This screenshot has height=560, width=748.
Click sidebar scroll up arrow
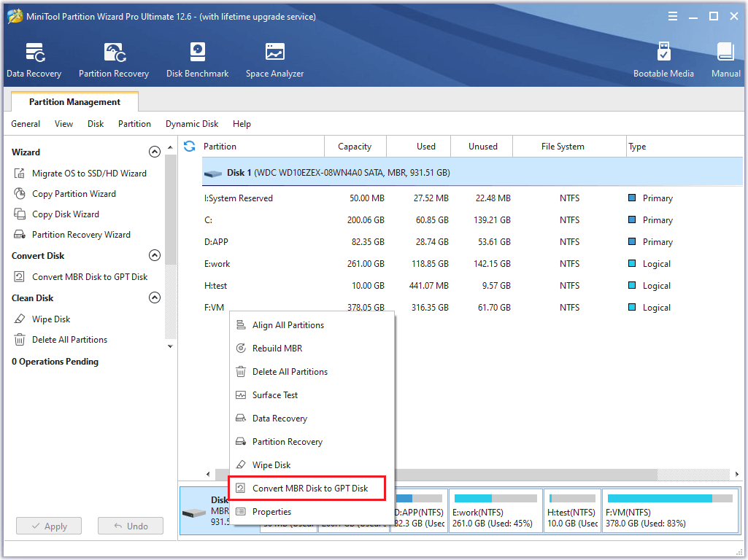[x=170, y=148]
